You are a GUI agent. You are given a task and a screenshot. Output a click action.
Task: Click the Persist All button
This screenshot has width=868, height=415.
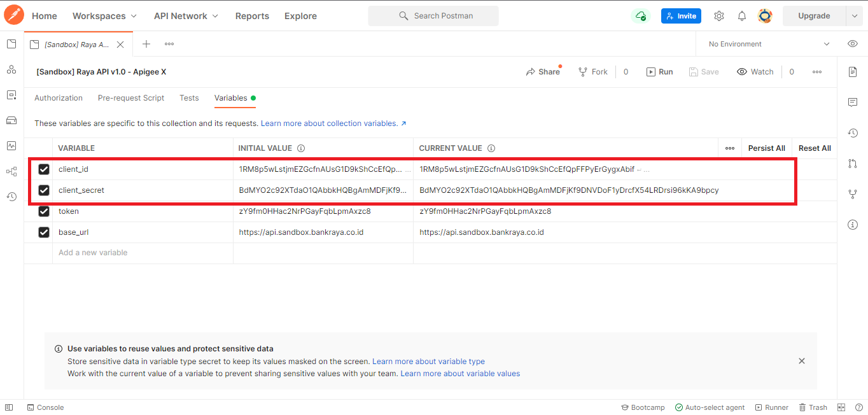tap(766, 148)
